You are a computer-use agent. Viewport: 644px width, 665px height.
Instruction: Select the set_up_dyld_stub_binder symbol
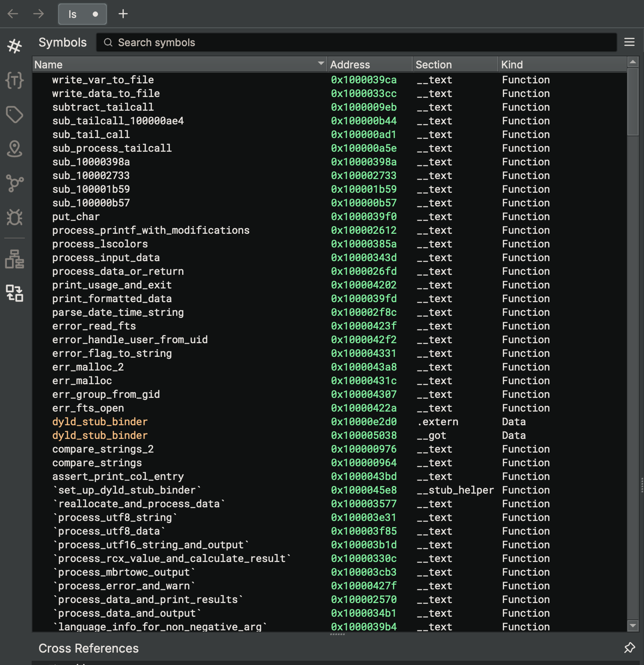127,490
